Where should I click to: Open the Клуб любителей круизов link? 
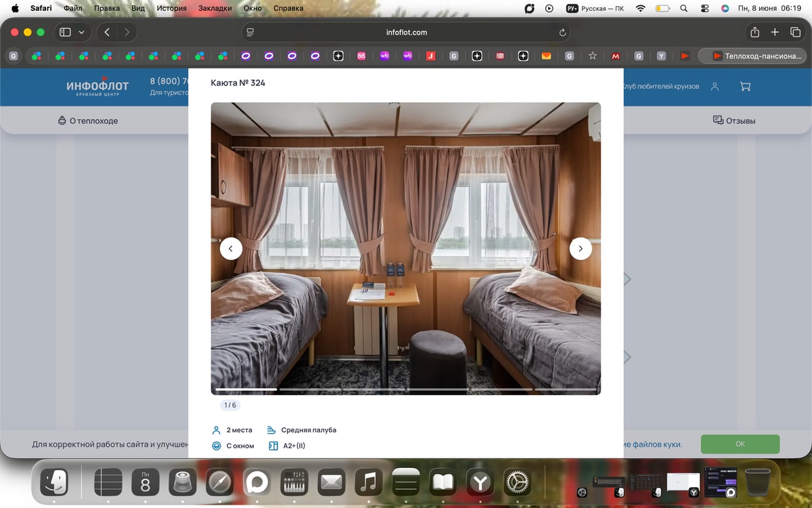[x=660, y=87]
